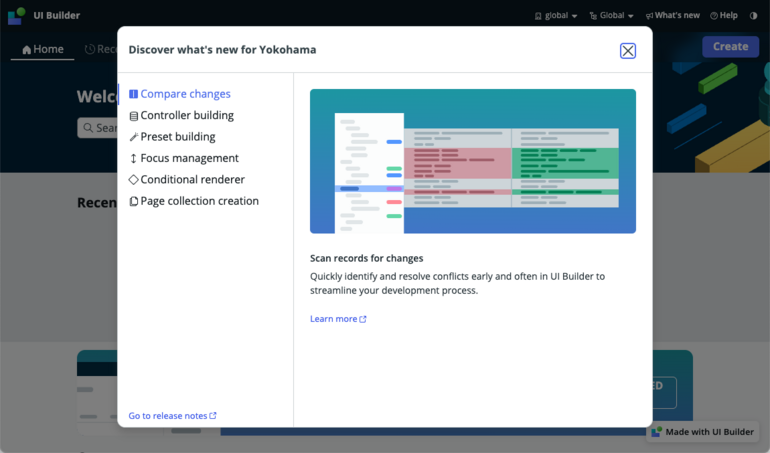Close the Discover what's new dialog
Image resolution: width=770 pixels, height=453 pixels.
628,51
